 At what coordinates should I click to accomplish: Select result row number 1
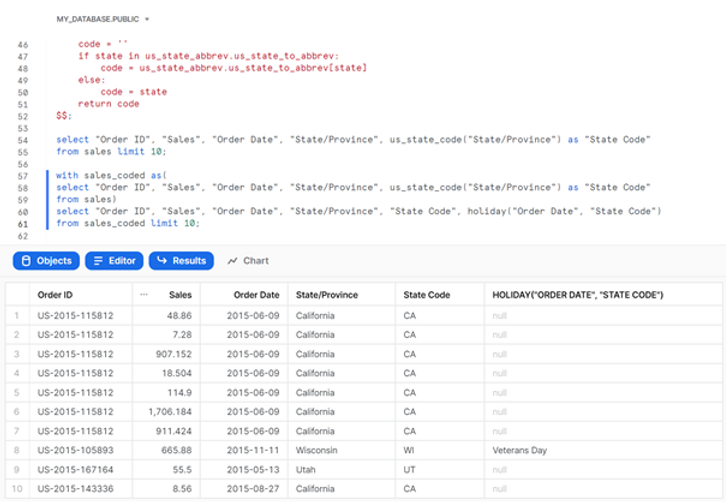coord(17,316)
